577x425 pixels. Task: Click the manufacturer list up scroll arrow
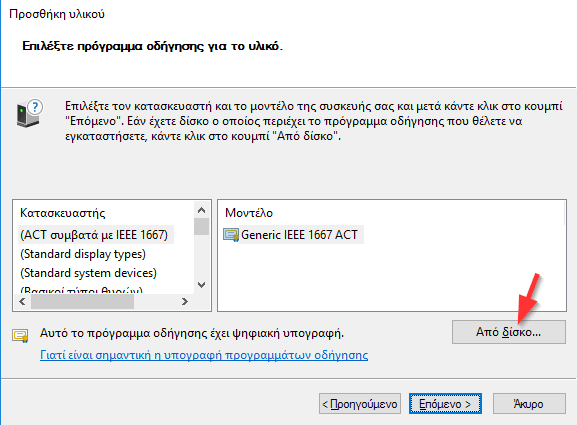pos(201,210)
